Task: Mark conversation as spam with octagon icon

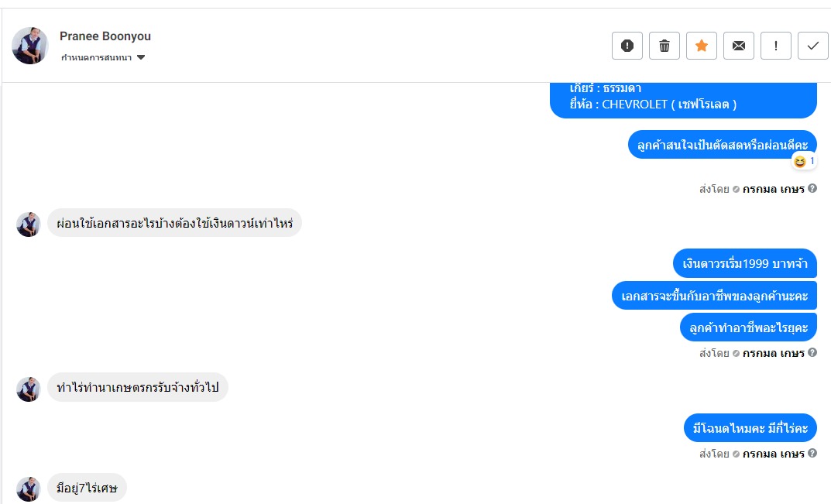Action: click(x=627, y=46)
